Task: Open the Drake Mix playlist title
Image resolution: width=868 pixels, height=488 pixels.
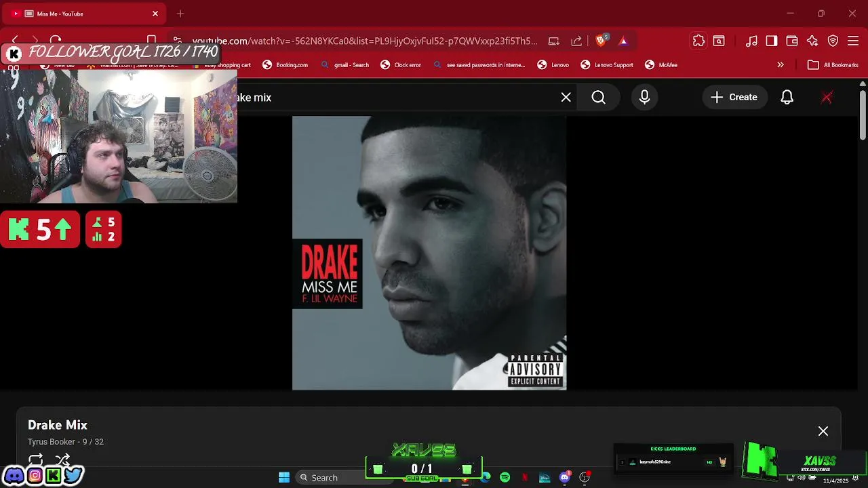Action: [x=58, y=425]
